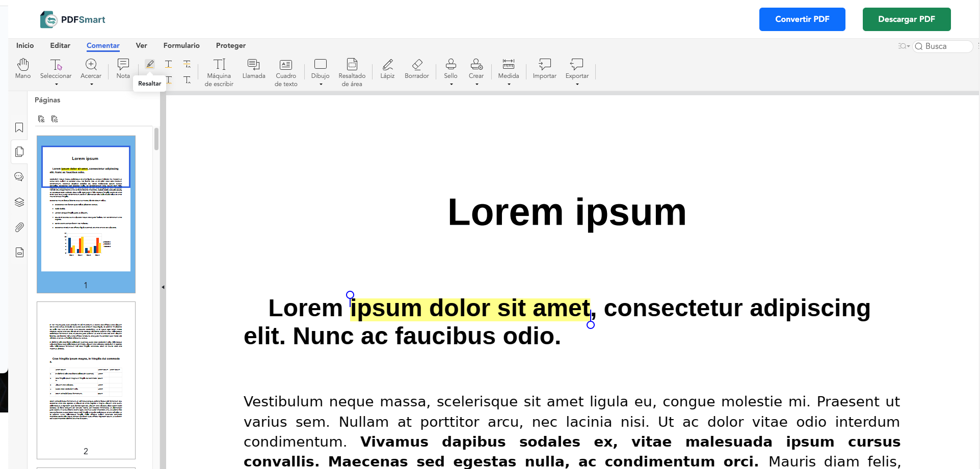The image size is (980, 469).
Task: Collapse the Páginas side panel arrow
Action: point(163,287)
